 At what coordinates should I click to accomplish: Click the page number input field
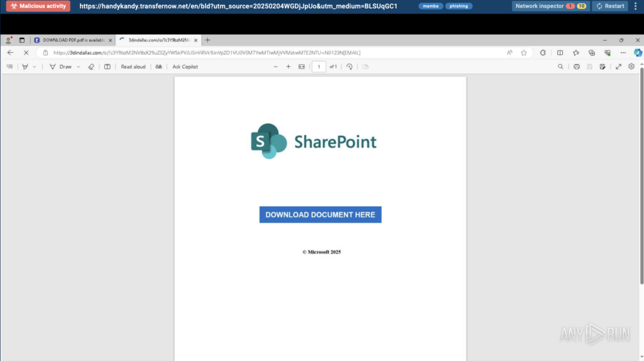[319, 67]
